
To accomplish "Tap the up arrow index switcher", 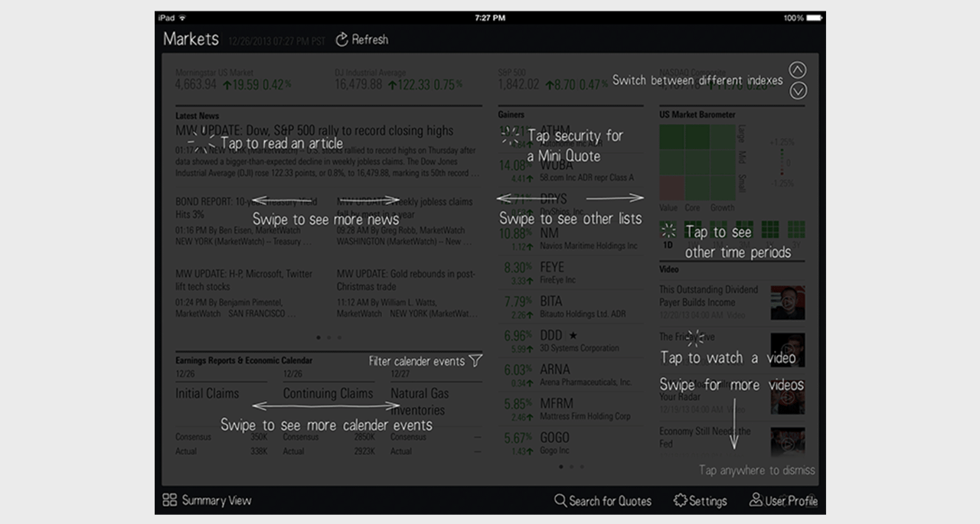I will point(798,70).
